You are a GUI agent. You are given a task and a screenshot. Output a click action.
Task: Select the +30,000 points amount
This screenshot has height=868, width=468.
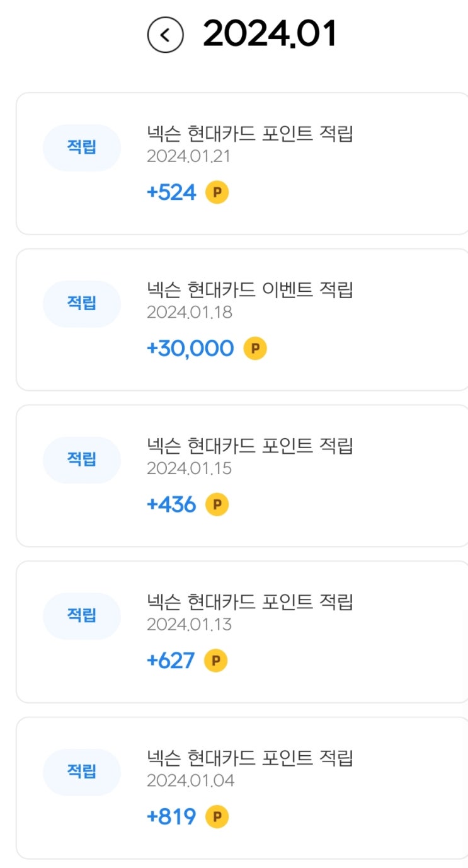(x=190, y=348)
